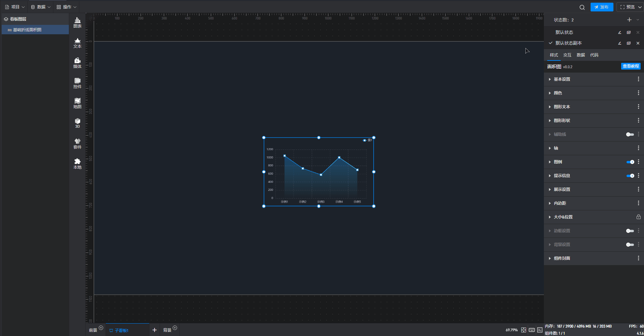Open the 媒体 media components icon

pyautogui.click(x=77, y=63)
